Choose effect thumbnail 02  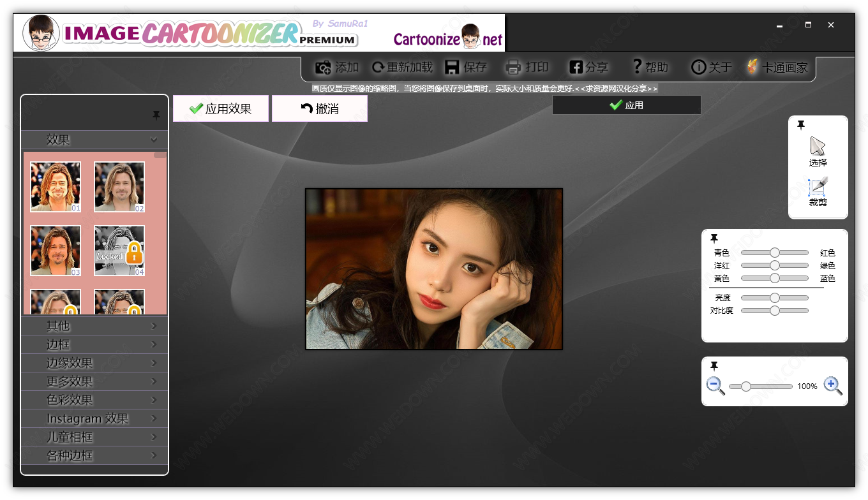click(x=119, y=187)
